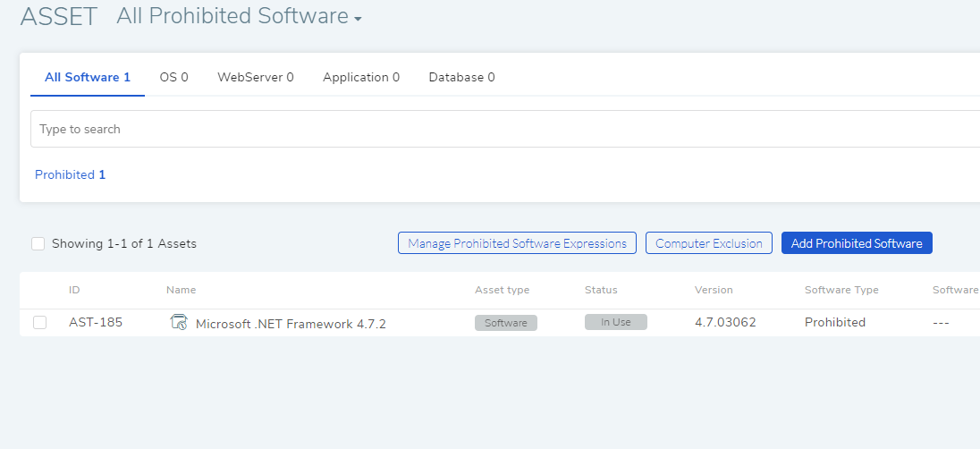This screenshot has height=449, width=980.
Task: Open the WebServer tab
Action: pos(256,77)
